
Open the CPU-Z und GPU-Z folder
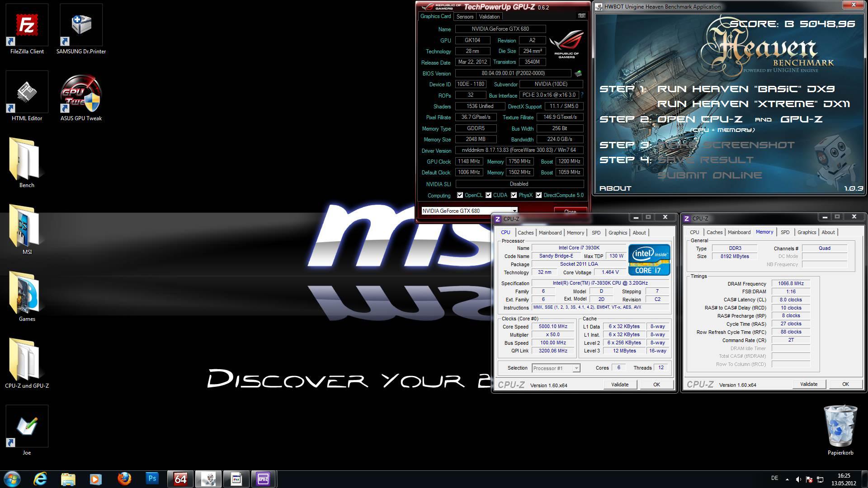pos(27,364)
